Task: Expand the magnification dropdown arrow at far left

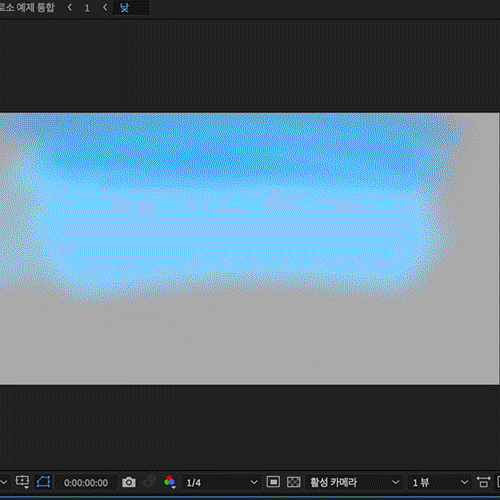Action: point(4,482)
